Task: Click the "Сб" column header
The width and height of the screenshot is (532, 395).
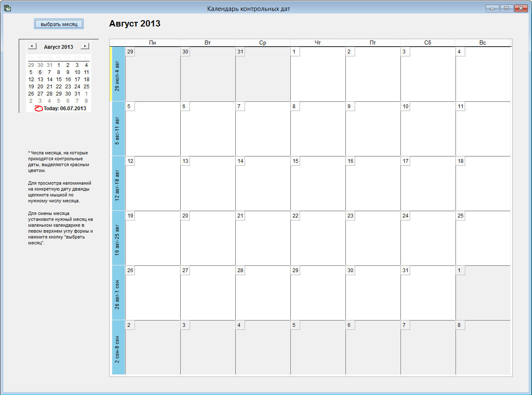Action: point(428,43)
